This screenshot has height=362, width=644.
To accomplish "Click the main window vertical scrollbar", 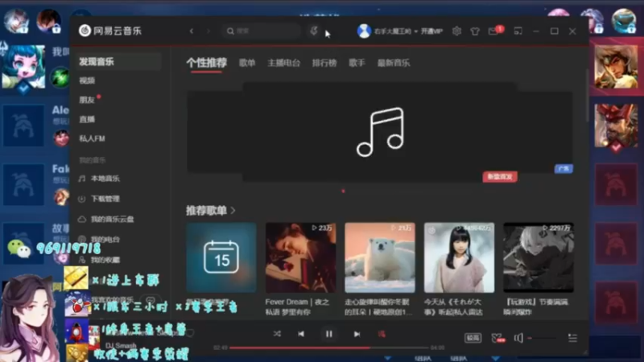I will pos(587,95).
